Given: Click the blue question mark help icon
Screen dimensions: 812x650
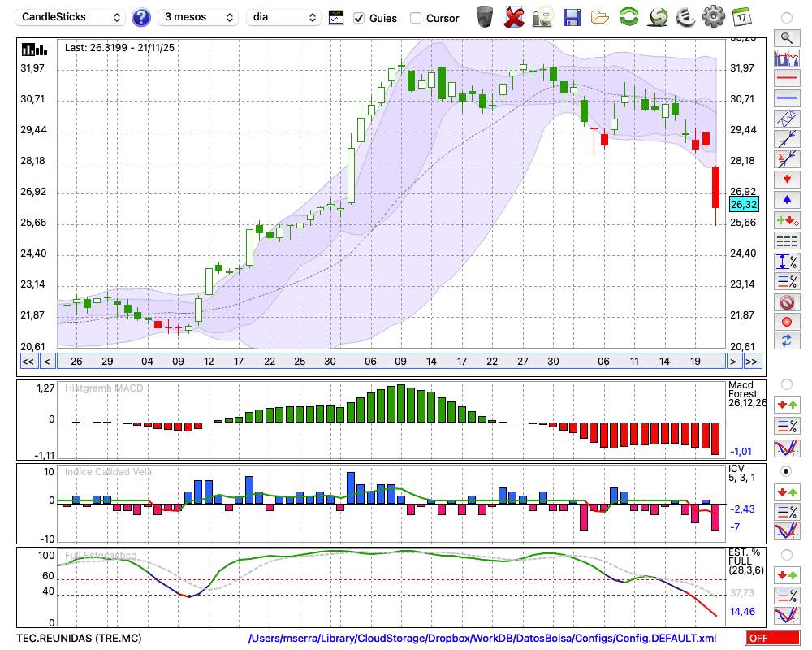Looking at the screenshot, I should [141, 17].
